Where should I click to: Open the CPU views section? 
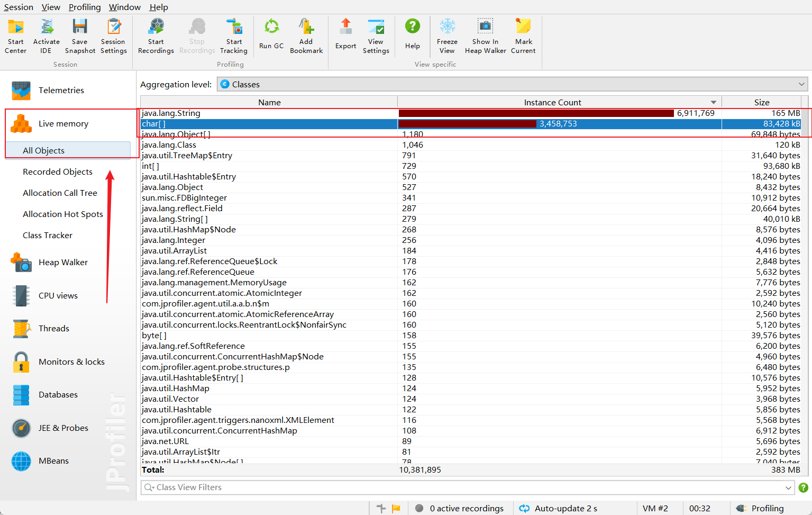click(44, 296)
